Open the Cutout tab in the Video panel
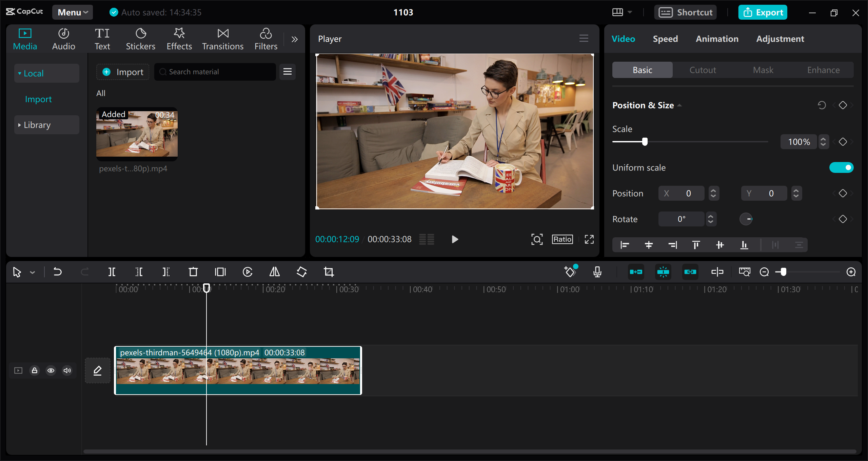The height and width of the screenshot is (461, 868). pos(702,70)
